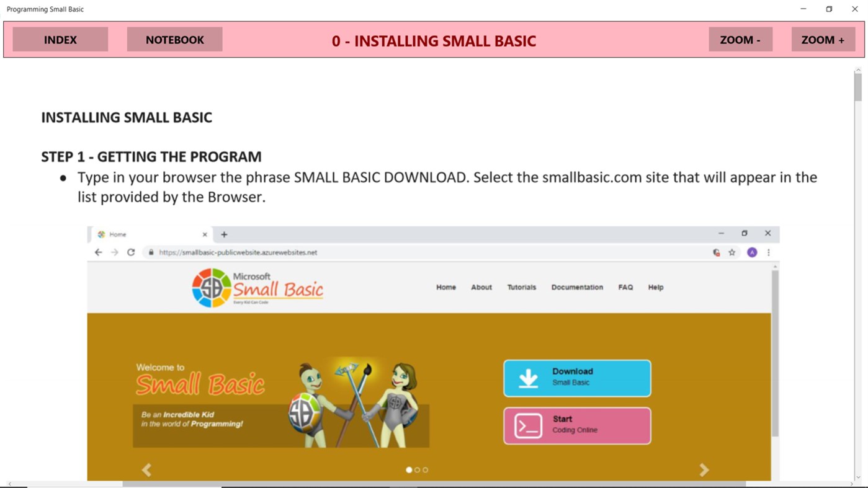
Task: Click the Start Coding Online button
Action: pos(577,425)
